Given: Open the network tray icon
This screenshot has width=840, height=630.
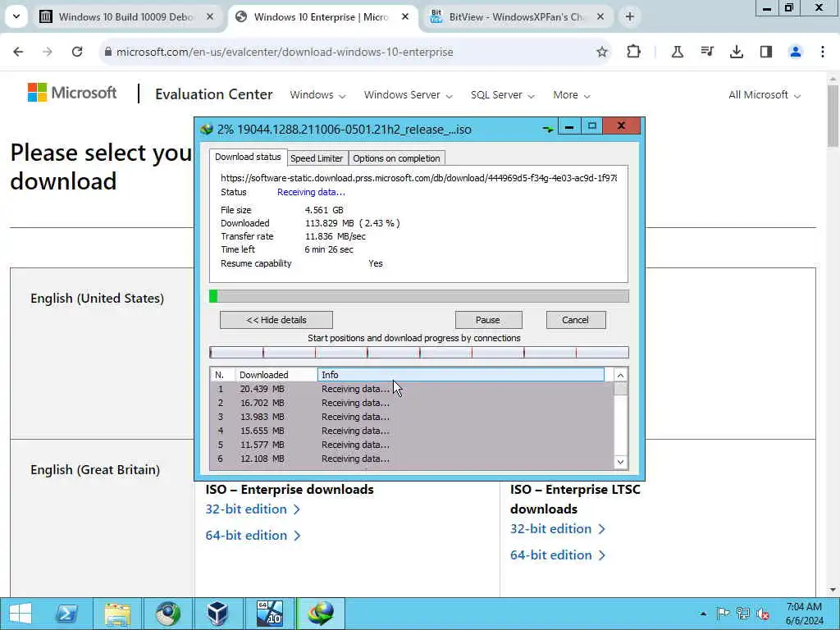Looking at the screenshot, I should [743, 614].
